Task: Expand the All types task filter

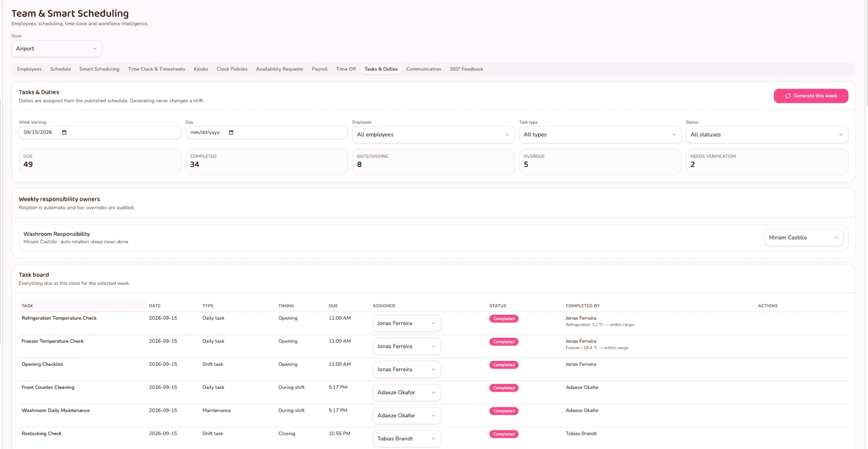Action: click(600, 135)
